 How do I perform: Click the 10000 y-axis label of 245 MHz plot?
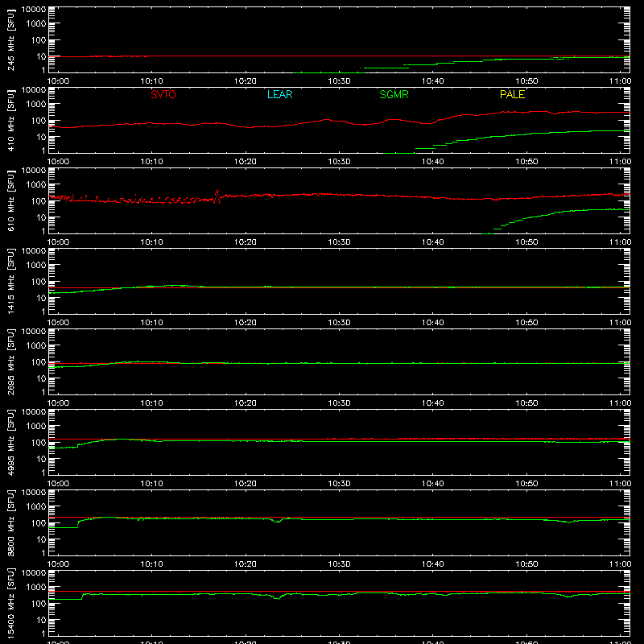pos(34,10)
